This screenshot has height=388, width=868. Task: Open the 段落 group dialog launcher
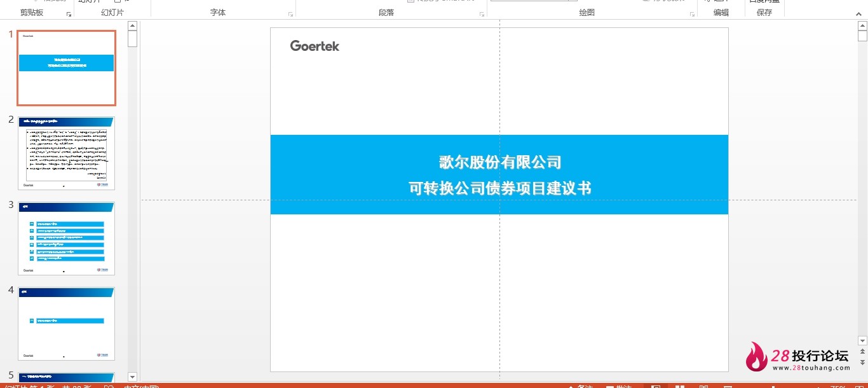point(482,13)
